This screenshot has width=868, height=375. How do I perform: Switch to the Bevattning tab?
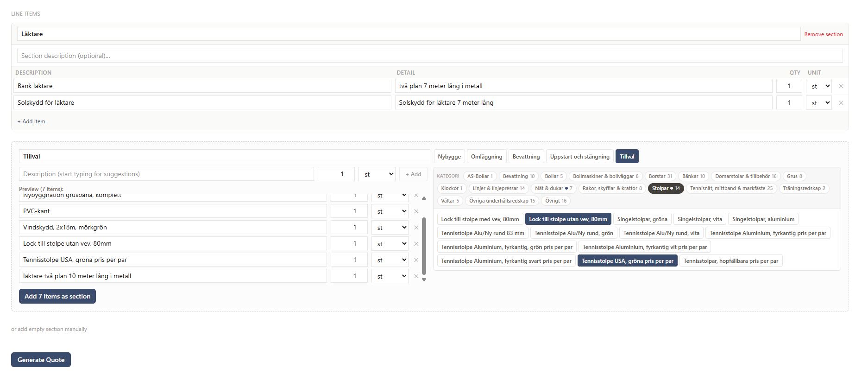click(x=526, y=157)
